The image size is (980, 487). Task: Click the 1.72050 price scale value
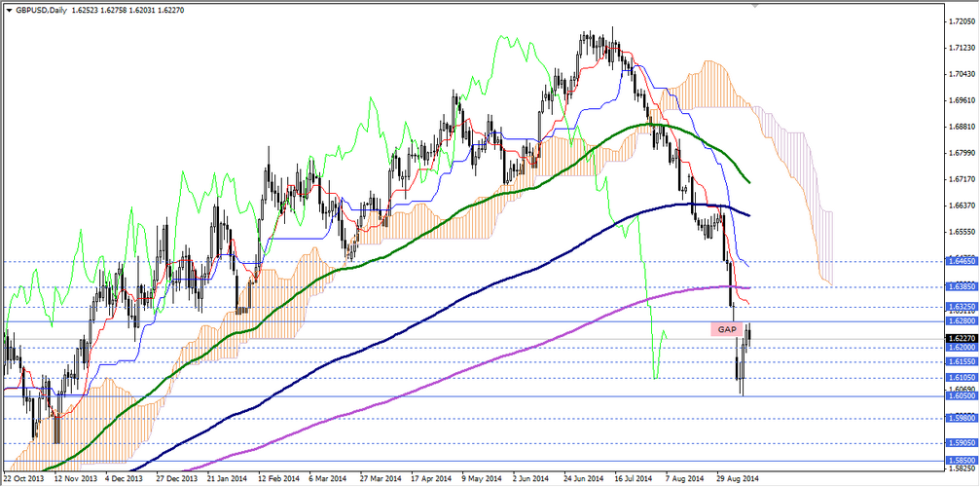coord(962,21)
